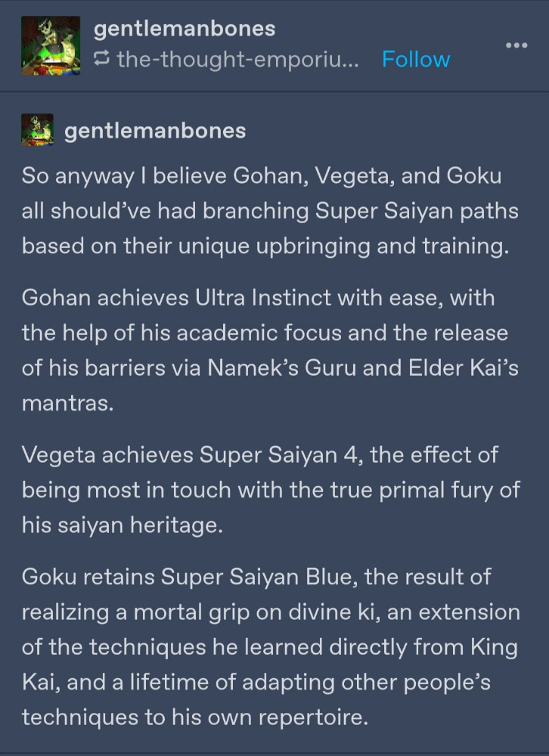549x756 pixels.
Task: Follow the gentlemanbones blog
Action: [416, 59]
